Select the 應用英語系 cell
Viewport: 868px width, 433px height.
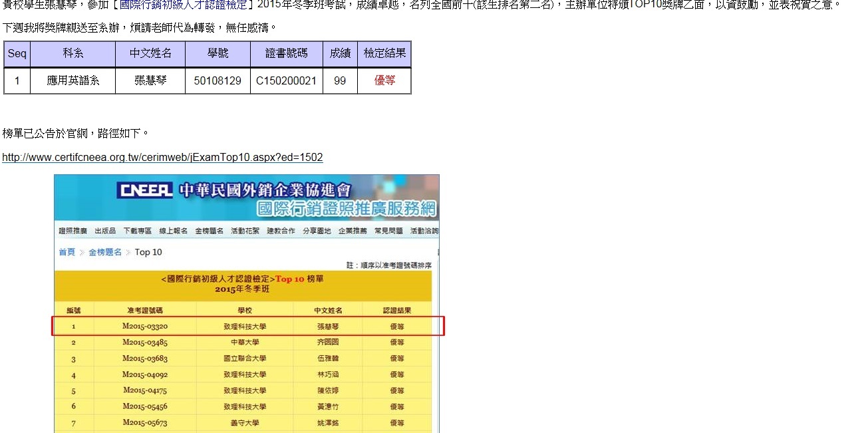point(73,81)
